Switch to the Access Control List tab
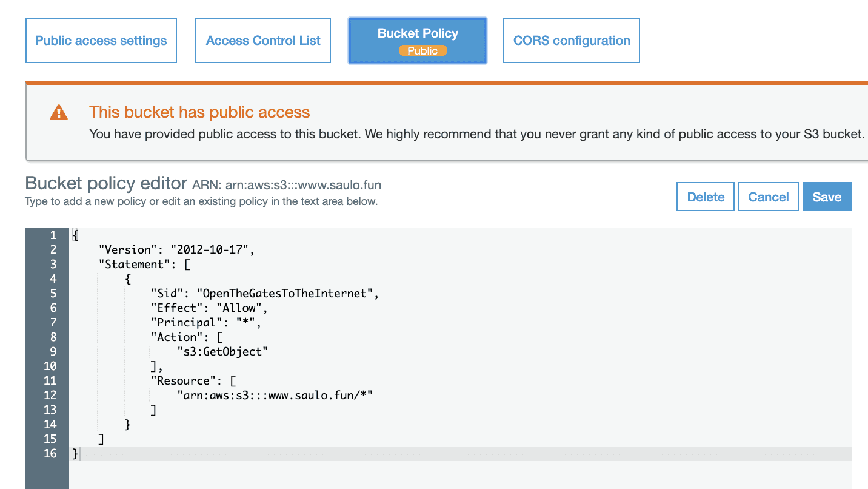This screenshot has width=868, height=489. 263,41
